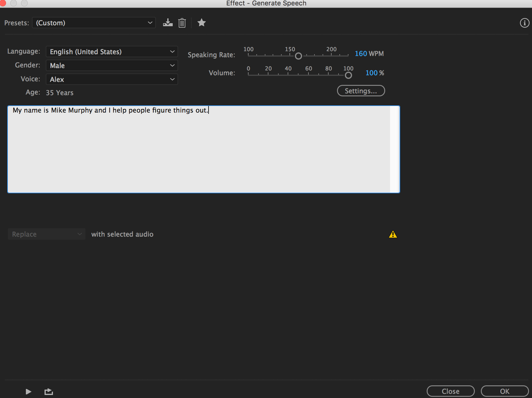
Task: Save the current settings as a preset
Action: (168, 23)
